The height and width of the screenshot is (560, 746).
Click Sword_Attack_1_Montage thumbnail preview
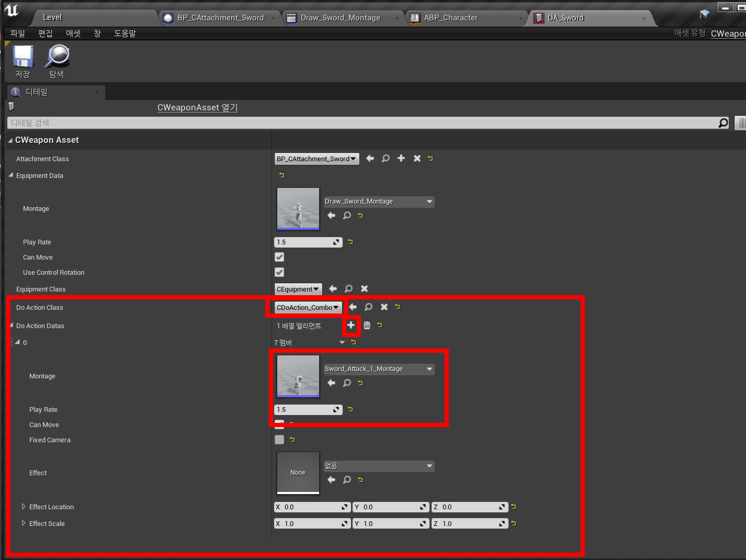(298, 376)
